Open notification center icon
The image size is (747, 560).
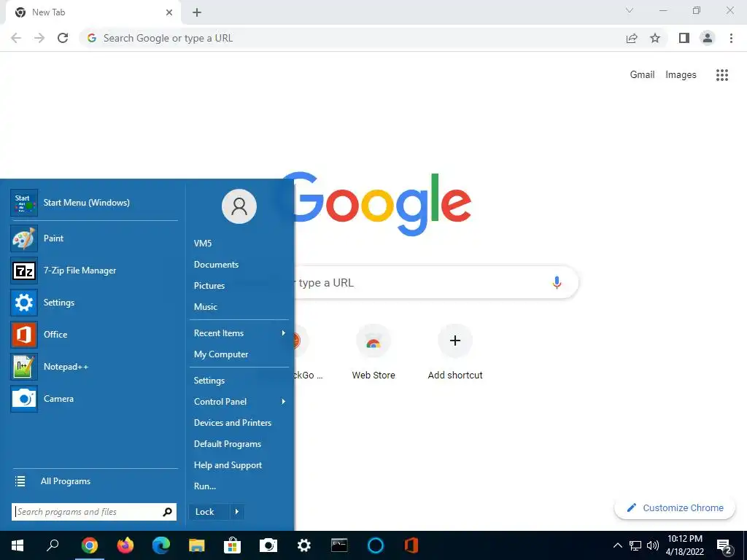pyautogui.click(x=724, y=546)
